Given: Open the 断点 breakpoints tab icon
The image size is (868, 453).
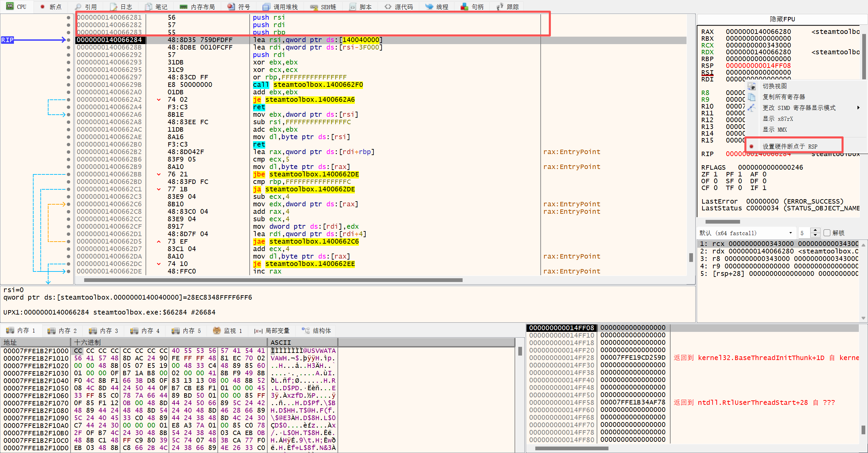Looking at the screenshot, I should pyautogui.click(x=42, y=7).
